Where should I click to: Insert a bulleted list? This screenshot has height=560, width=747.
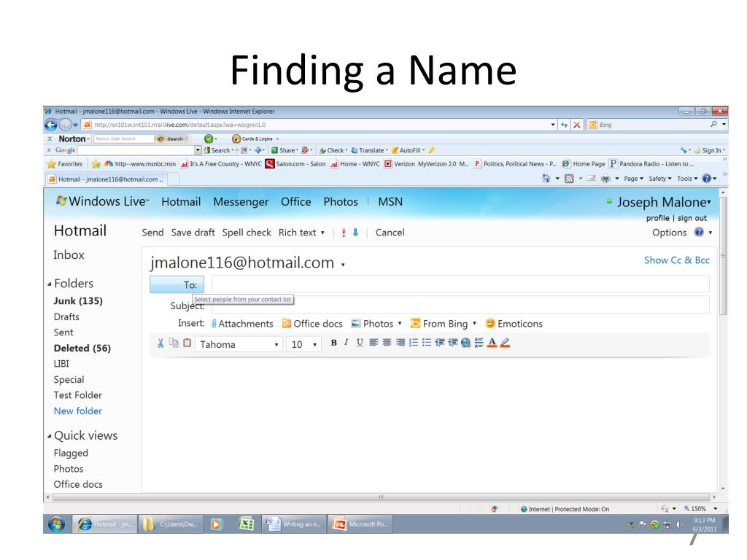point(426,343)
